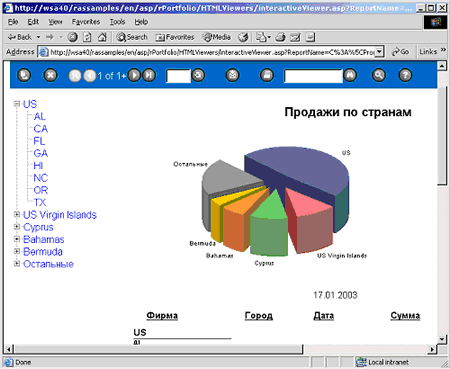This screenshot has height=369, width=450.
Task: Click the binoculars search icon in viewer toolbar
Action: (x=350, y=75)
